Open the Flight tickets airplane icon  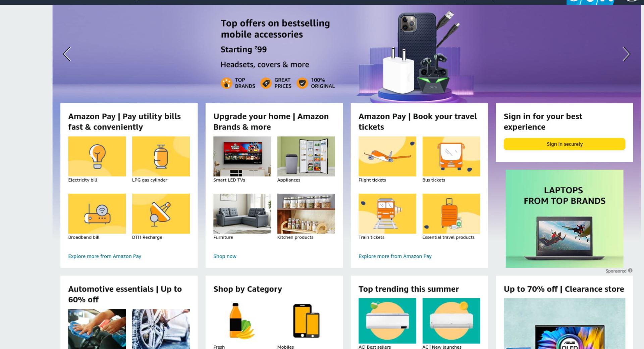[387, 156]
